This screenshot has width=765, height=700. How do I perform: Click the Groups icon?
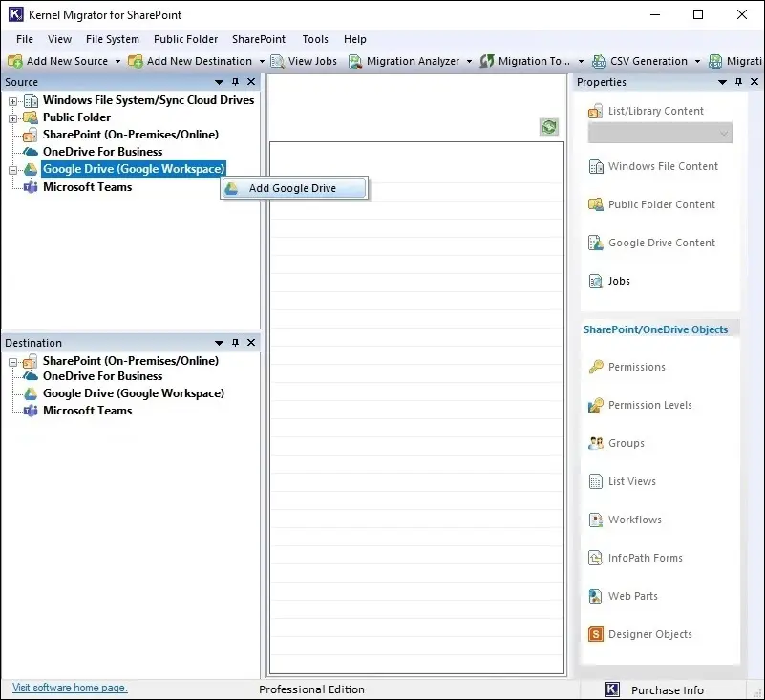(596, 443)
